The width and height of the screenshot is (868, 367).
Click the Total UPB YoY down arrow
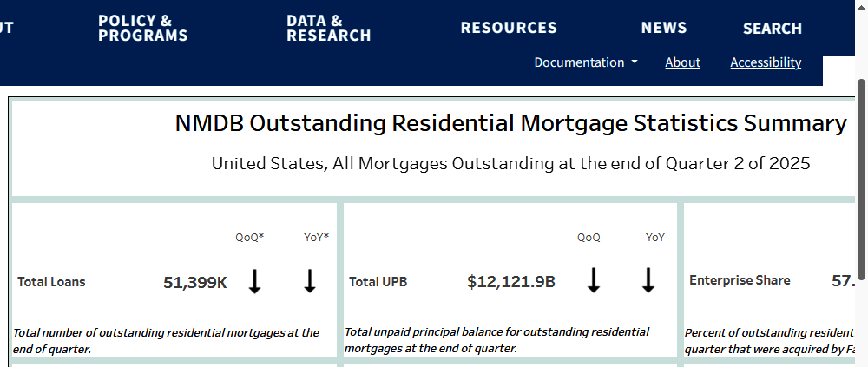648,280
